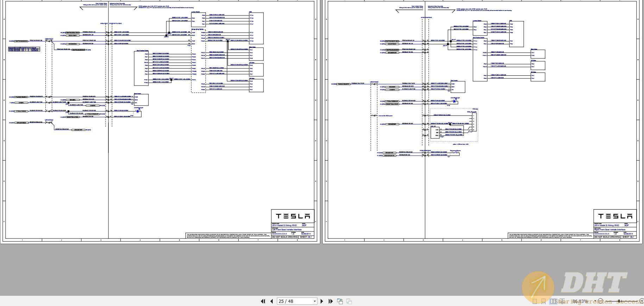Screen dimensions: 644x306
Task: Switch to continuous page view
Action: pos(543,301)
